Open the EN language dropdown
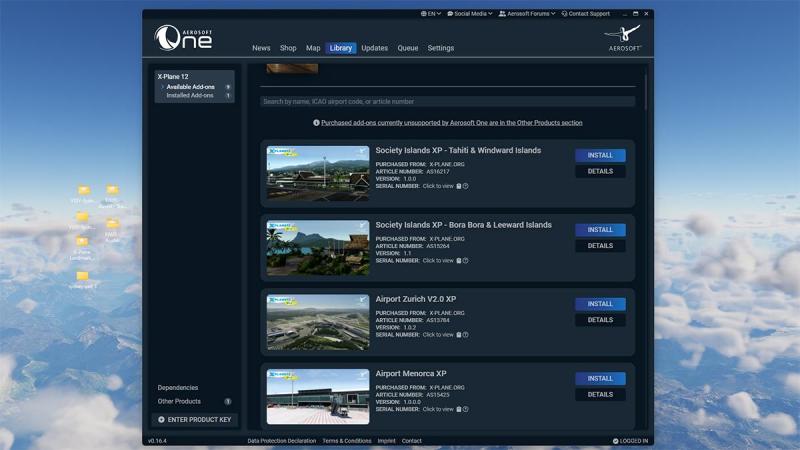 [431, 14]
